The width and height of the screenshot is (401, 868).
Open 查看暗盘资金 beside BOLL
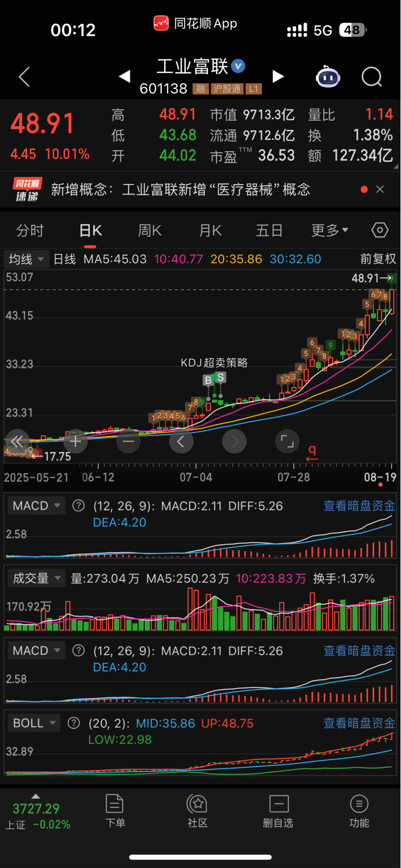(x=359, y=723)
